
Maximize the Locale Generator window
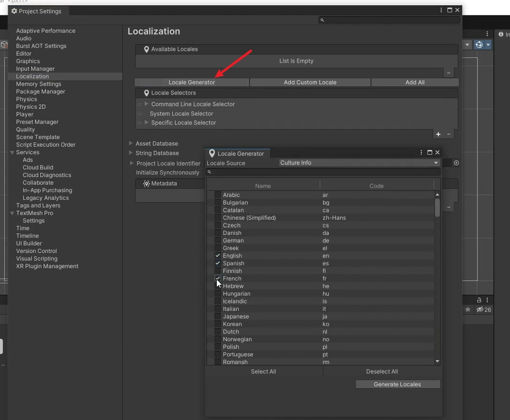pyautogui.click(x=430, y=152)
